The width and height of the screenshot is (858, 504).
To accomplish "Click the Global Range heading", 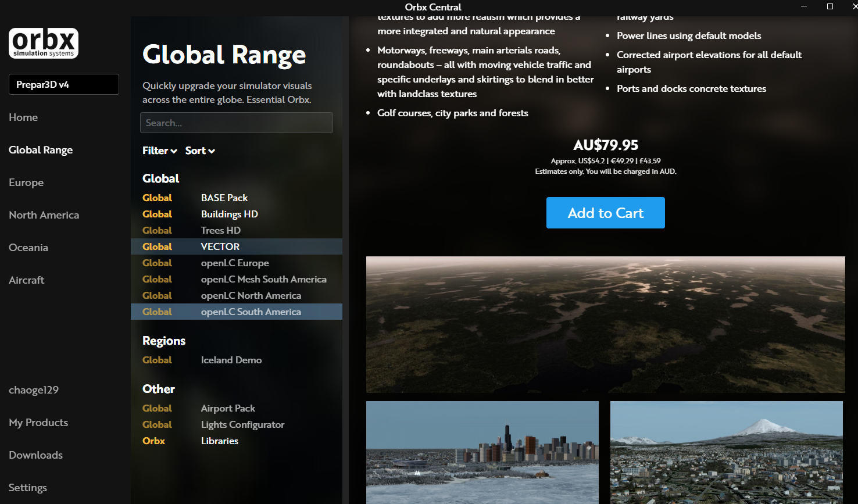I will (224, 55).
